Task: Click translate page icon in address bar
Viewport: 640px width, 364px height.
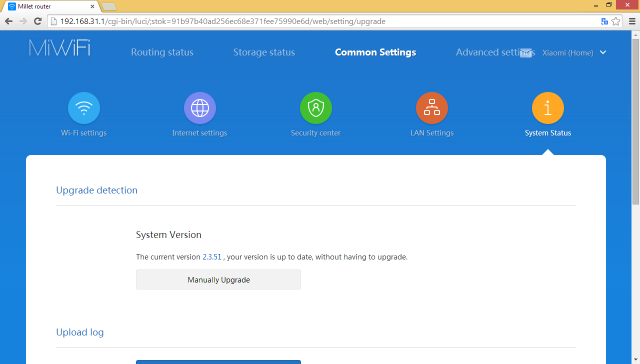Action: click(604, 21)
